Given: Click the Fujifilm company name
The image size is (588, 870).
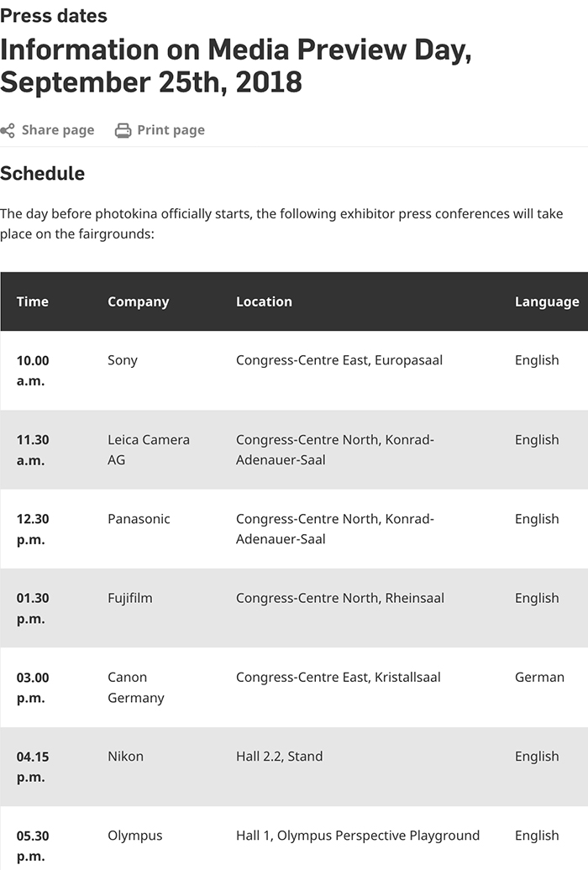Looking at the screenshot, I should pos(130,598).
